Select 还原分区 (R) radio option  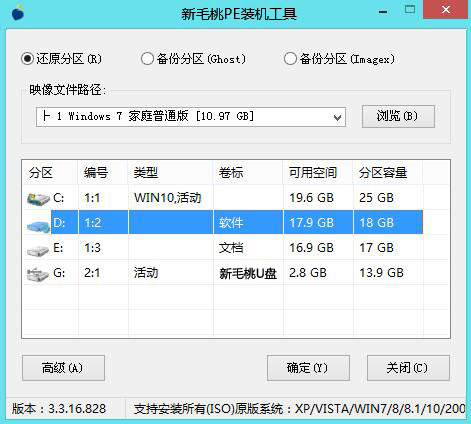61,59
